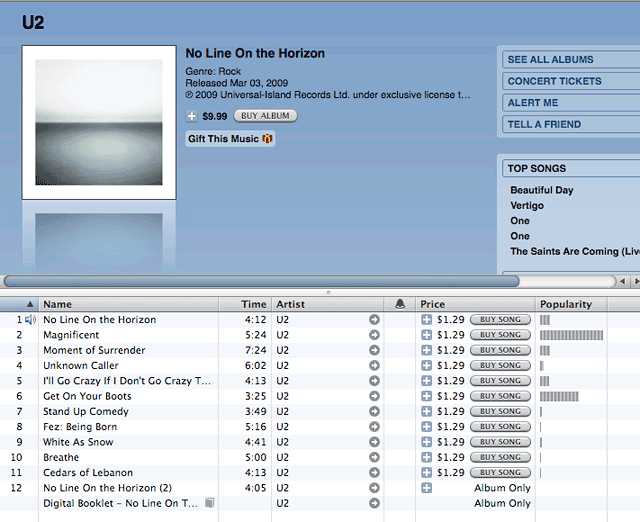Click the BUY ALBUM button
Screen dimensions: 640x522
pos(265,116)
